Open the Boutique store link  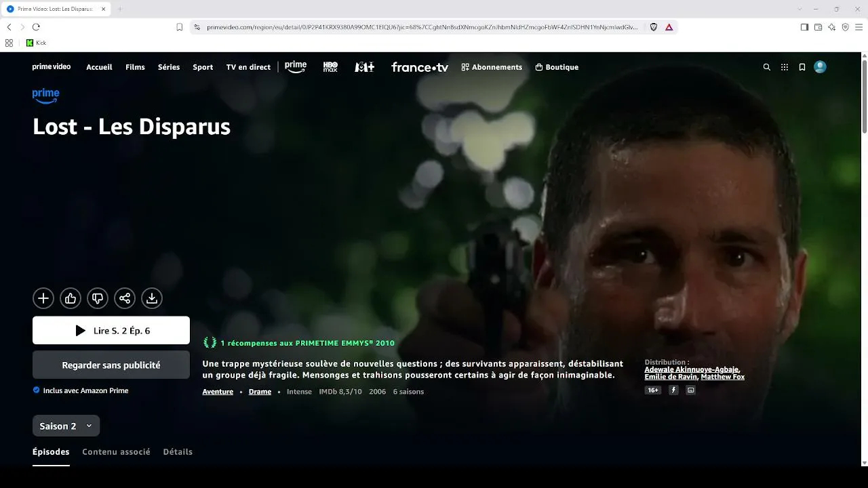(557, 67)
